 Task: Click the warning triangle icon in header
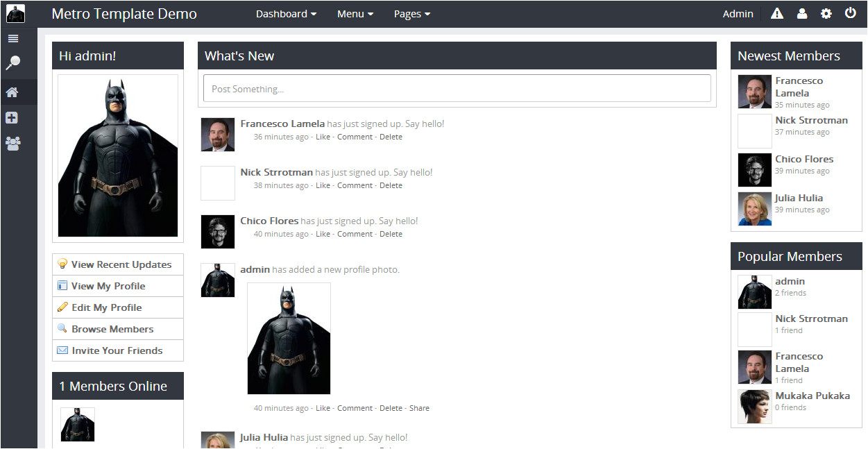click(777, 14)
